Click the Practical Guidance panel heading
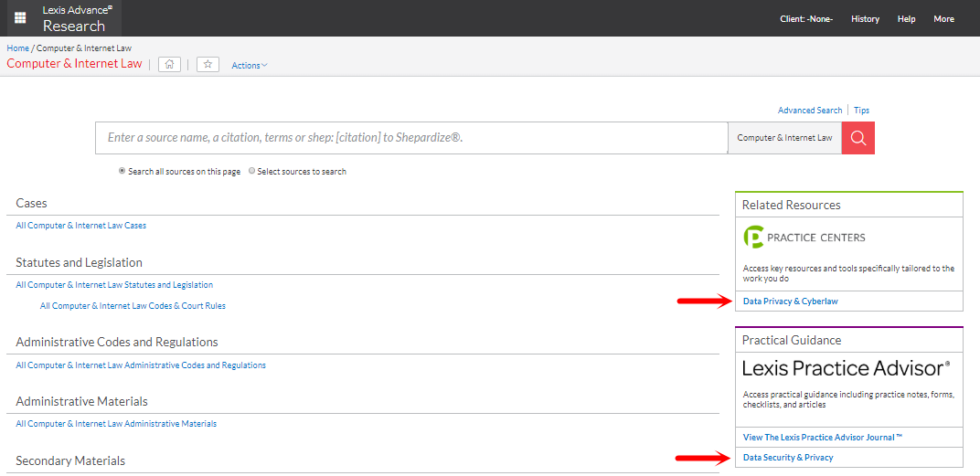This screenshot has height=476, width=980. [x=792, y=341]
